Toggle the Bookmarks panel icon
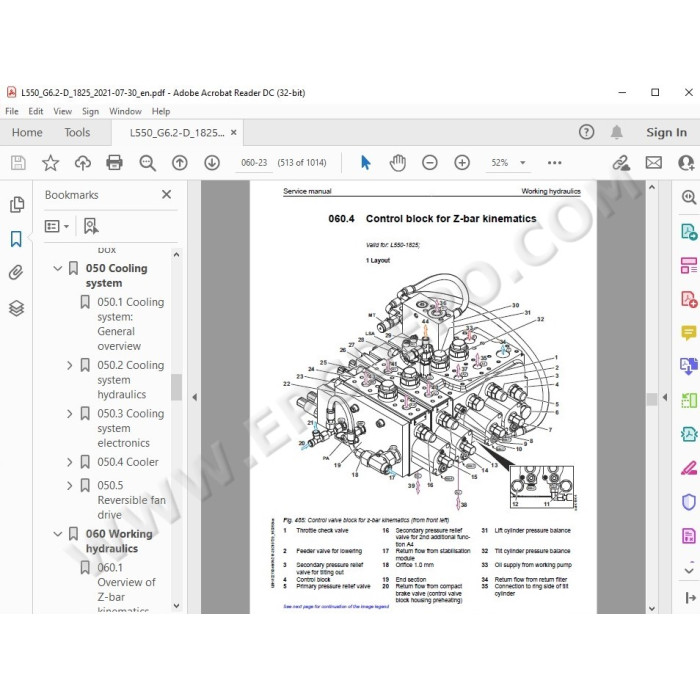Viewport: 700px width, 700px height. pos(16,239)
